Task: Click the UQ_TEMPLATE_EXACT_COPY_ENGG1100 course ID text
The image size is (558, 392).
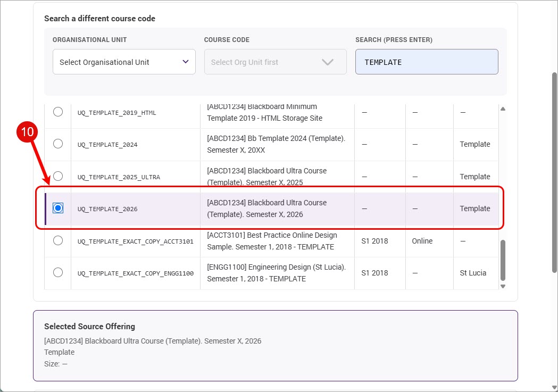Action: (136, 273)
